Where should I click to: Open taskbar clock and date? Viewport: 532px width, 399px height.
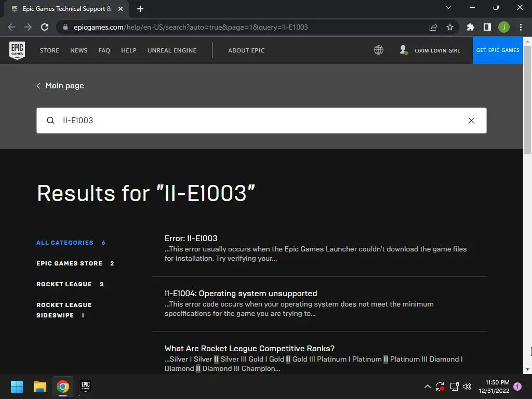click(x=494, y=387)
